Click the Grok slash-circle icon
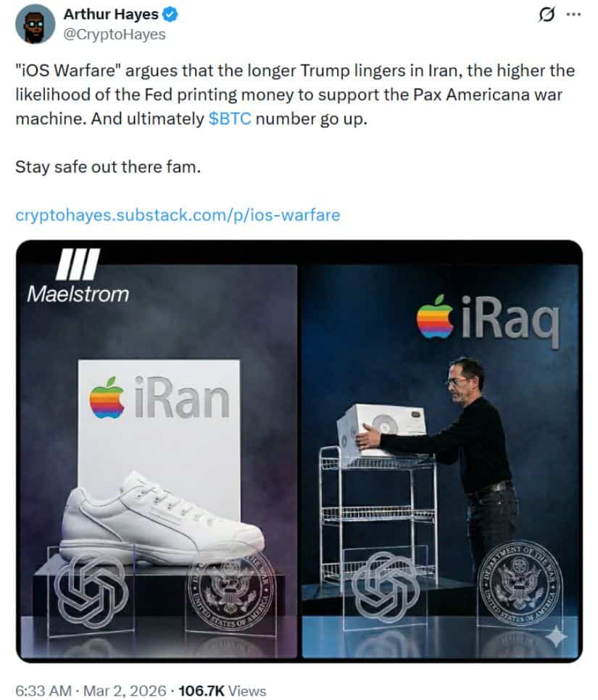This screenshot has height=700, width=598. coord(547,14)
